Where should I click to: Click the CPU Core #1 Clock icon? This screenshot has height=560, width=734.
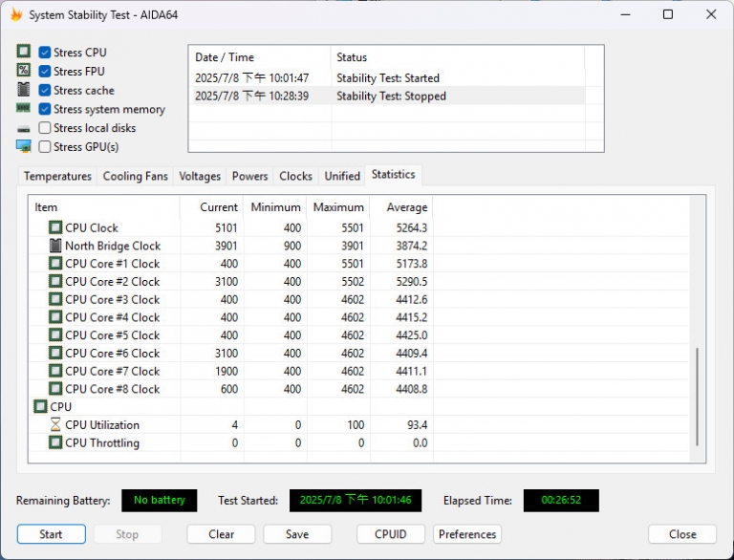[55, 263]
